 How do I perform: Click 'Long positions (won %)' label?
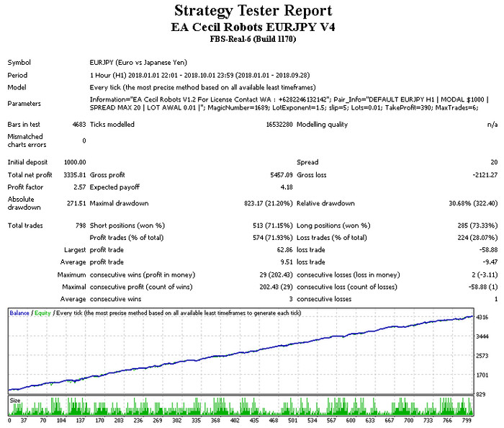333,226
